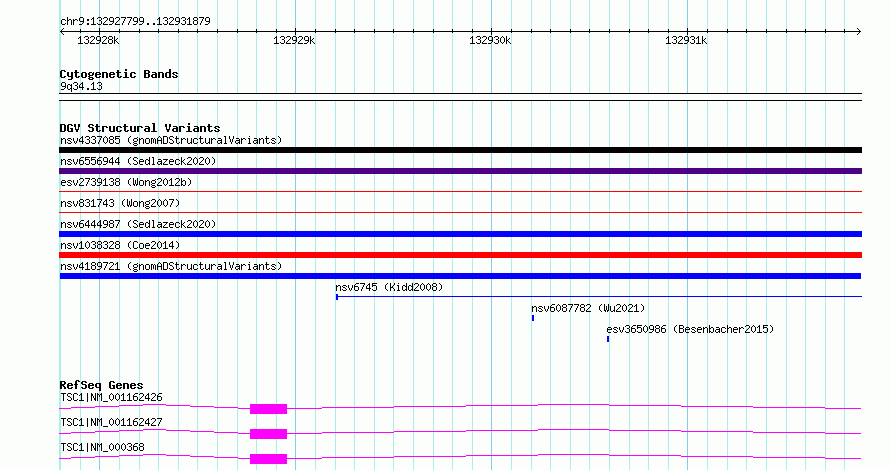
Task: Select the red nsv1038328 variant bar
Action: [460, 255]
